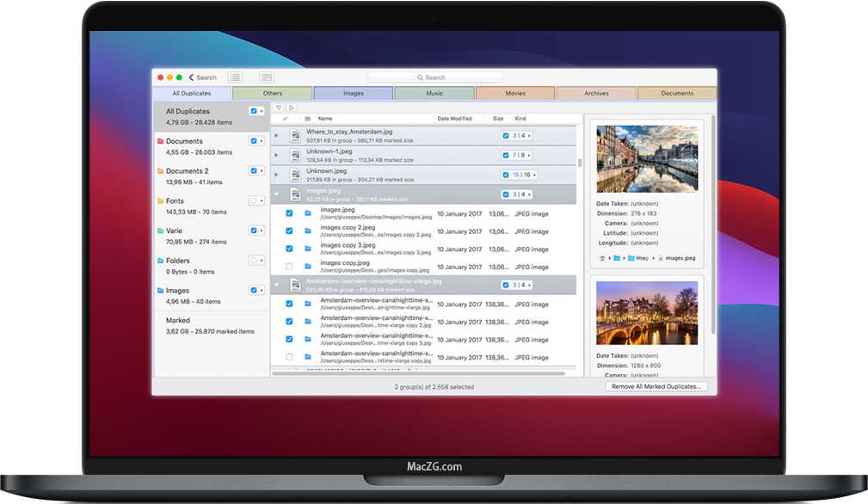Viewport: 868px width, 504px height.
Task: Switch to grid view in the toolbar
Action: tap(268, 77)
